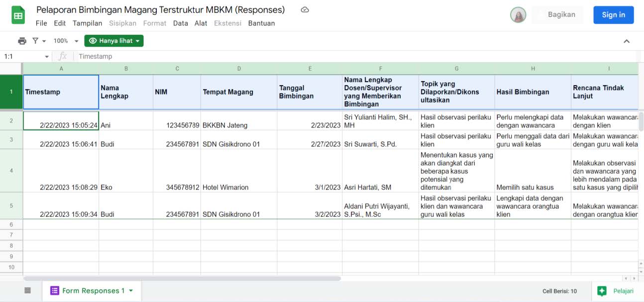Open the Alat menu
This screenshot has height=302, width=644.
tap(201, 23)
